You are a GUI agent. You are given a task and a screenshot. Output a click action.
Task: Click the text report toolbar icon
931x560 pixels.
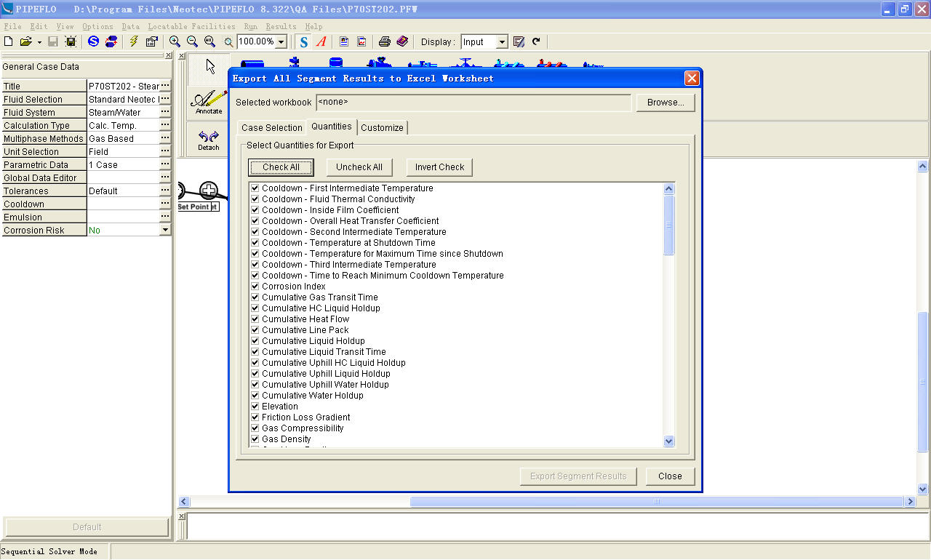344,41
